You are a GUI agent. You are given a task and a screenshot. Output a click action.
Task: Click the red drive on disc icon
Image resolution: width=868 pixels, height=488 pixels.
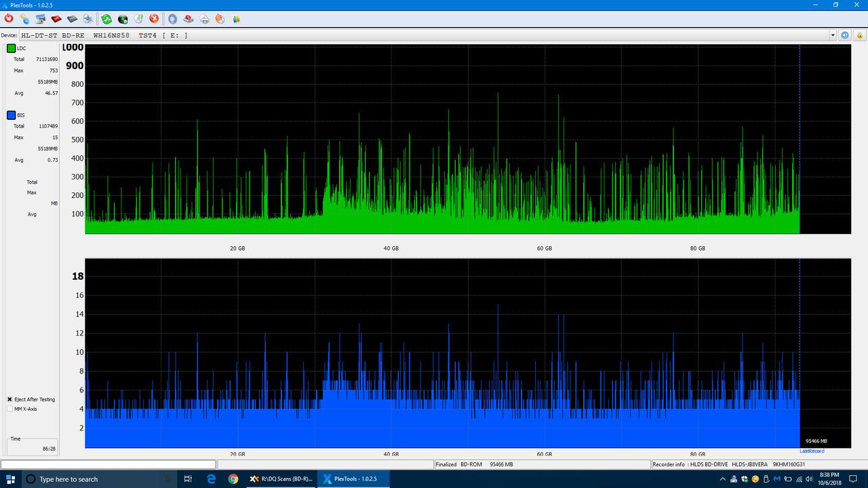tap(189, 19)
